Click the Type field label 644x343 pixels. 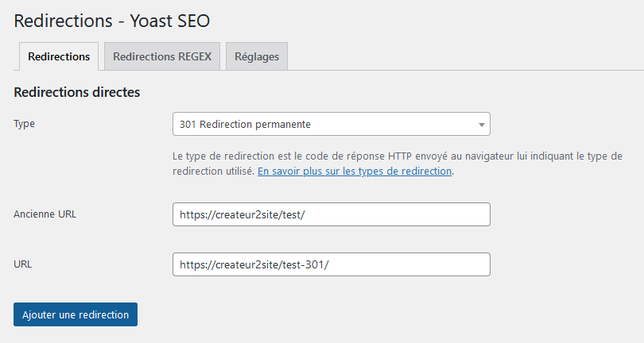coord(25,124)
